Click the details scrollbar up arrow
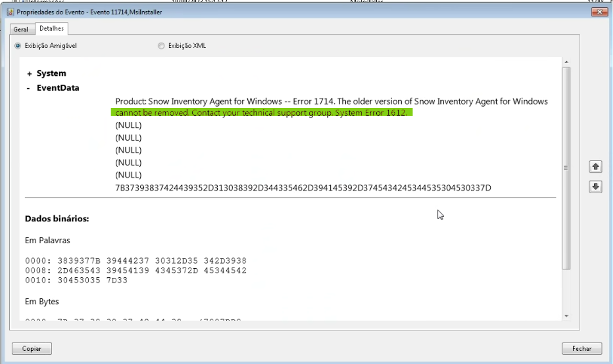This screenshot has width=613, height=364. tap(566, 62)
